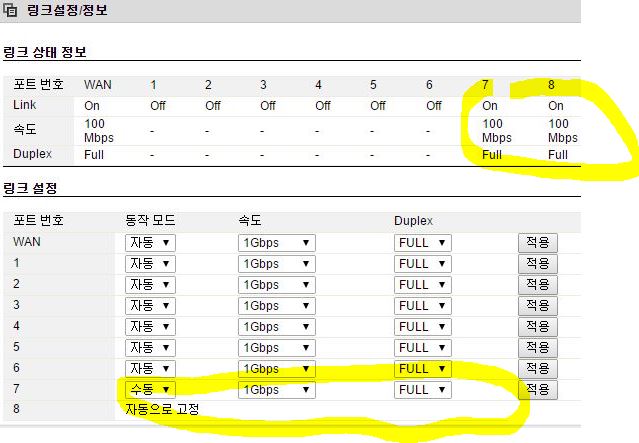Open port 2 Duplex dropdown
The width and height of the screenshot is (639, 443).
click(422, 285)
